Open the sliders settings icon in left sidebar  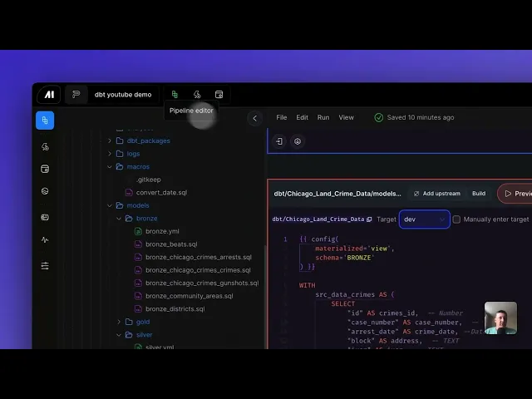pos(45,266)
